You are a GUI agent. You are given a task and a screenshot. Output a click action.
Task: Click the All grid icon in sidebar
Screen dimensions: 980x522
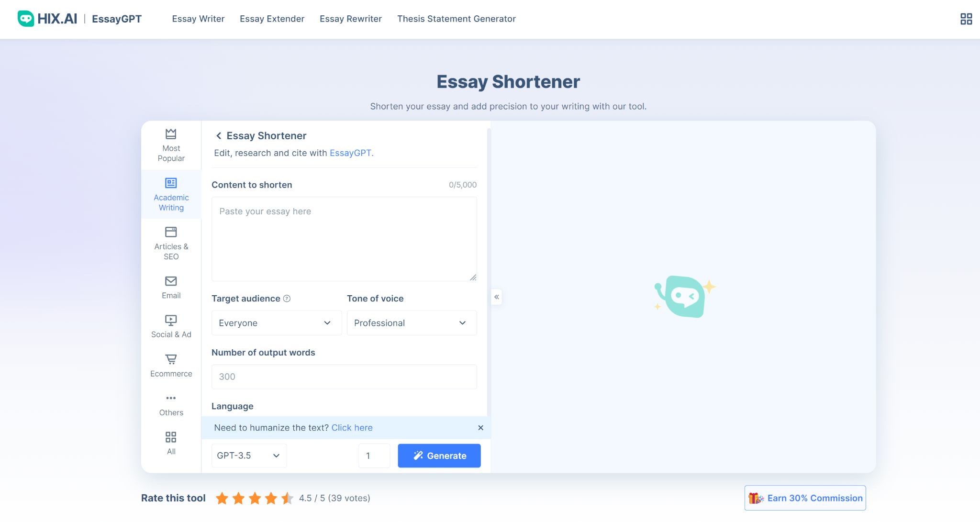point(170,437)
